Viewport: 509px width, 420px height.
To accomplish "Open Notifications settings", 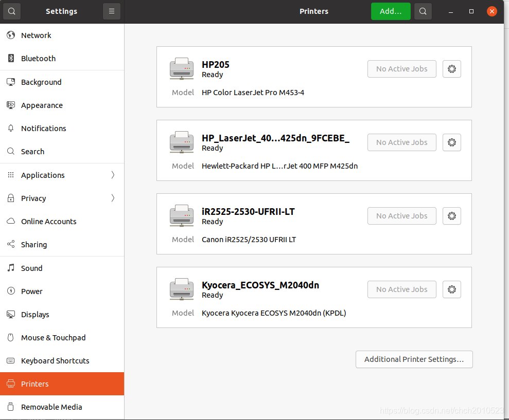I will (62, 128).
